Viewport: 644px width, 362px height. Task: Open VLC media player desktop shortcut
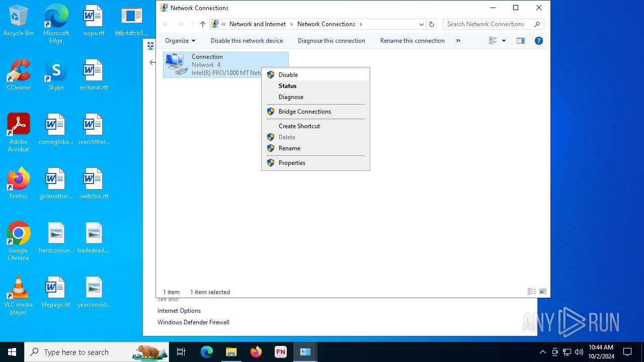tap(19, 296)
